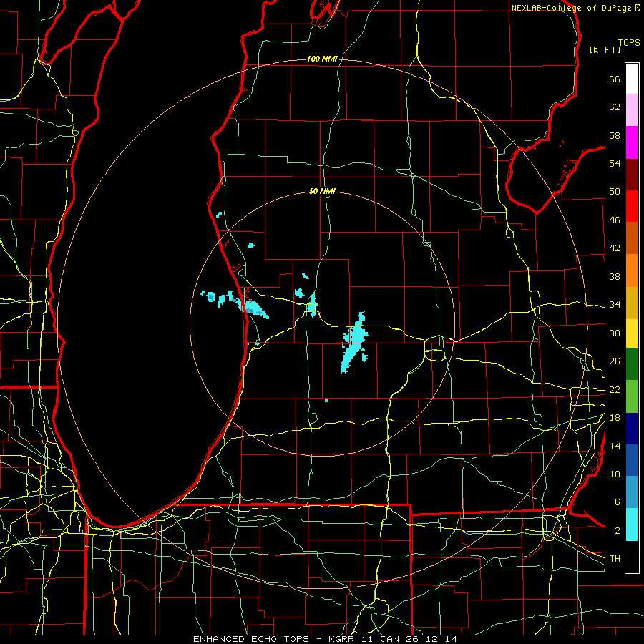The height and width of the screenshot is (644, 644).
Task: Click the magenta 58 kft legend swatch
Action: 632,142
